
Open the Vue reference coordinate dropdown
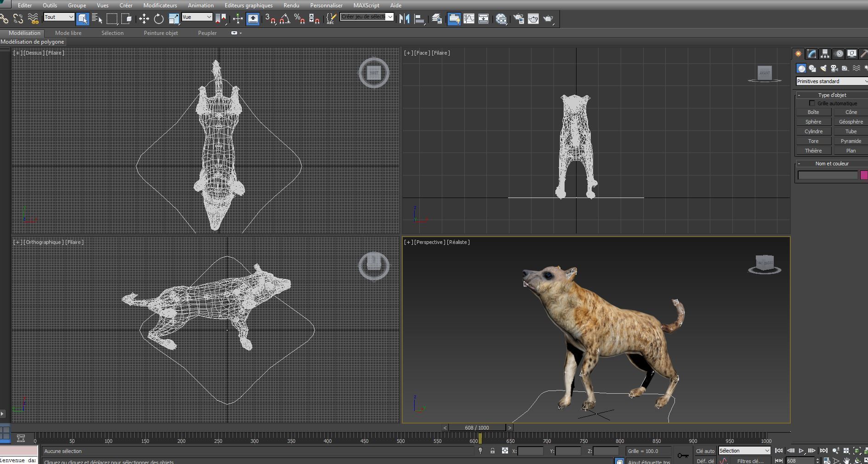(x=197, y=17)
